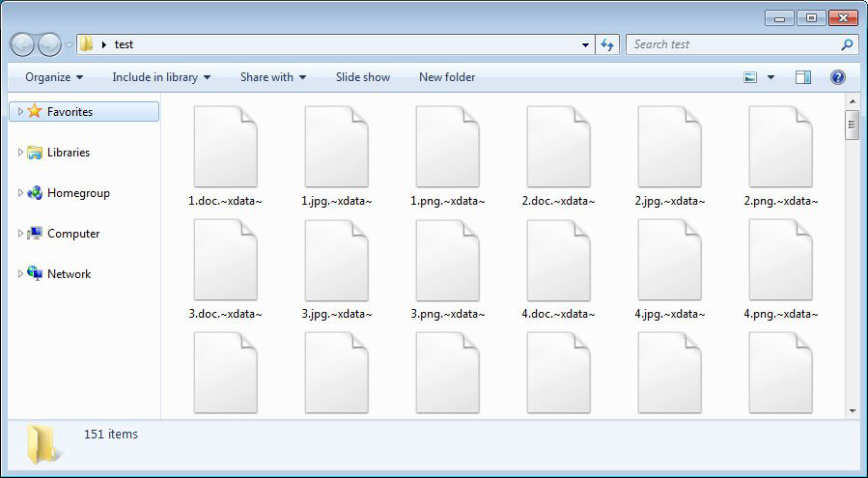
Task: Click the search magnifier icon
Action: click(847, 44)
